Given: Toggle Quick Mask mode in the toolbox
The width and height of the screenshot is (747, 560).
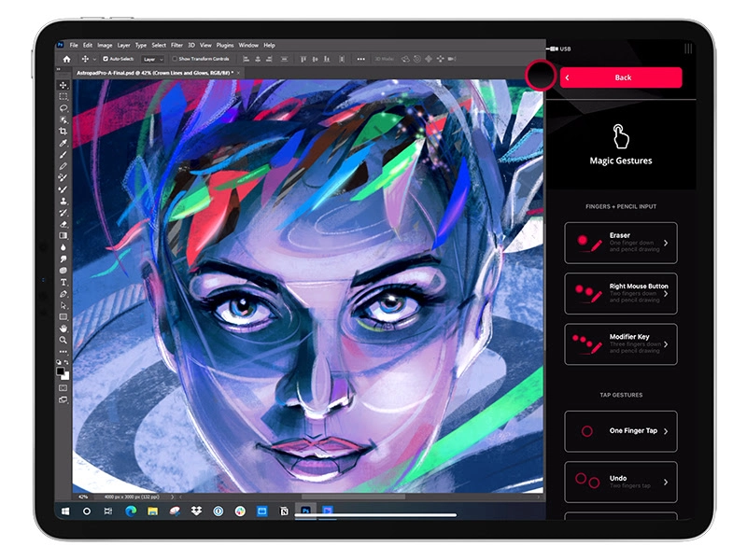Looking at the screenshot, I should point(63,388).
